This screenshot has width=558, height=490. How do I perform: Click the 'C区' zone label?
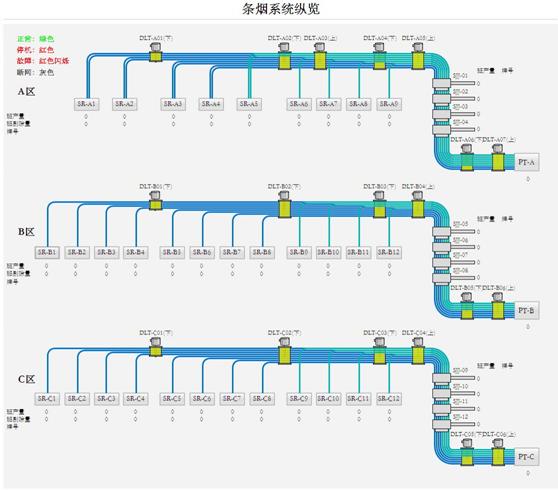(27, 379)
